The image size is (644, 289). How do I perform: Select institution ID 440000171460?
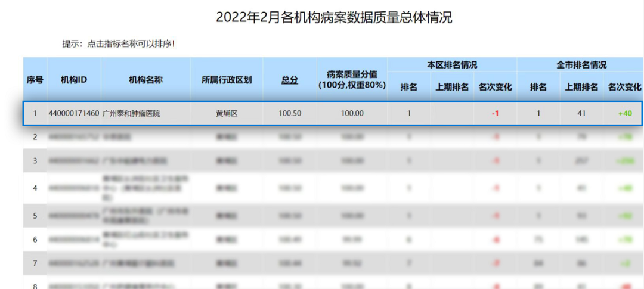[x=74, y=113]
